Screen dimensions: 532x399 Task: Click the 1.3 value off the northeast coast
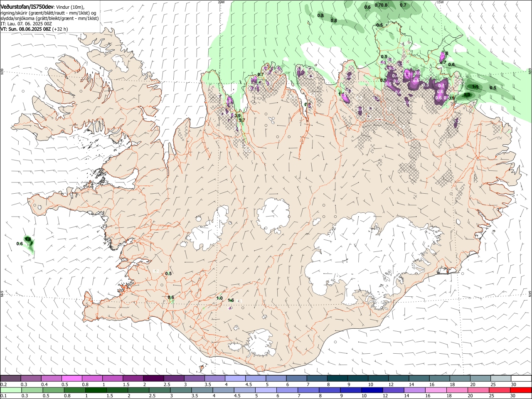tap(467, 95)
